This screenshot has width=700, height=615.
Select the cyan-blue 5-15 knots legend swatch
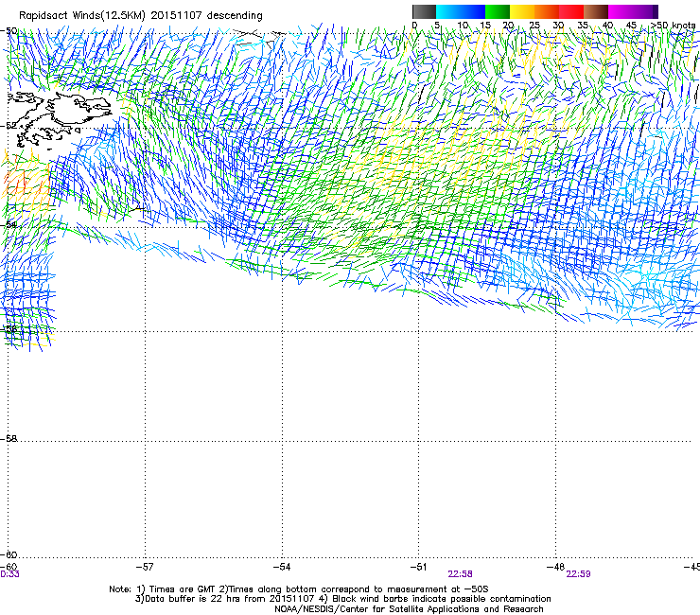[461, 11]
